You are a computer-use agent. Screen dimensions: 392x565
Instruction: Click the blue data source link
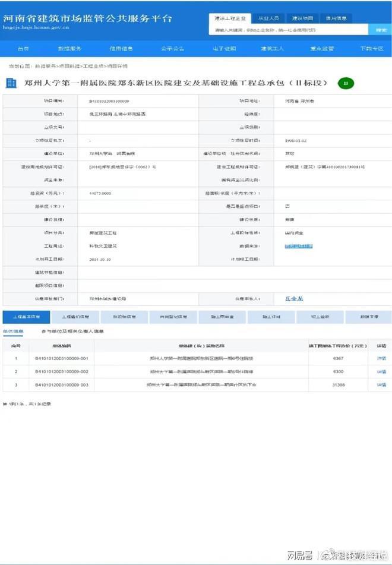298,246
